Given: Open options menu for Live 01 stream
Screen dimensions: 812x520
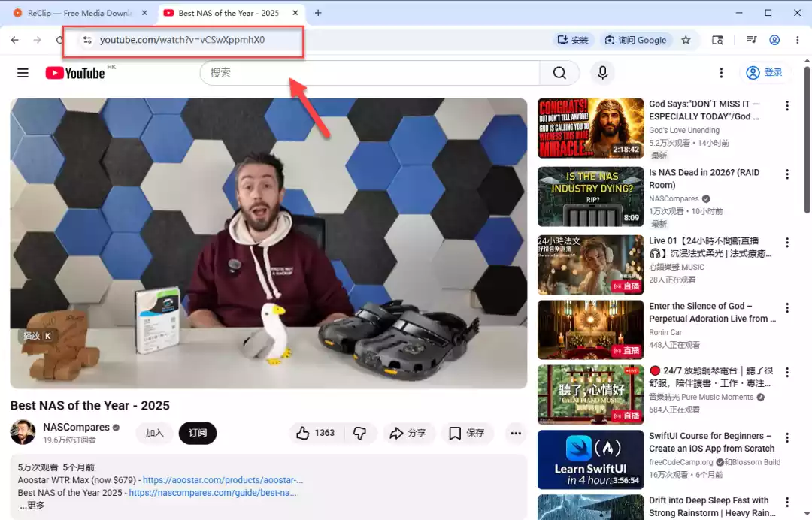Looking at the screenshot, I should click(787, 243).
